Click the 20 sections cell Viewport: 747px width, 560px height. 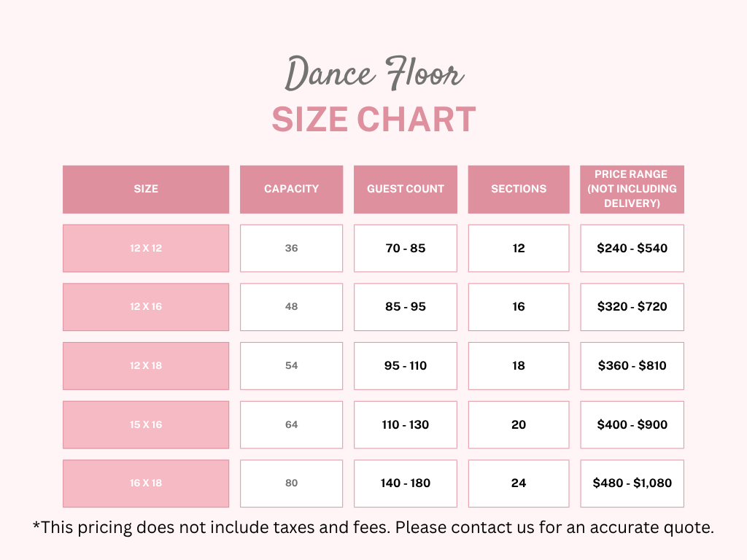pyautogui.click(x=519, y=424)
